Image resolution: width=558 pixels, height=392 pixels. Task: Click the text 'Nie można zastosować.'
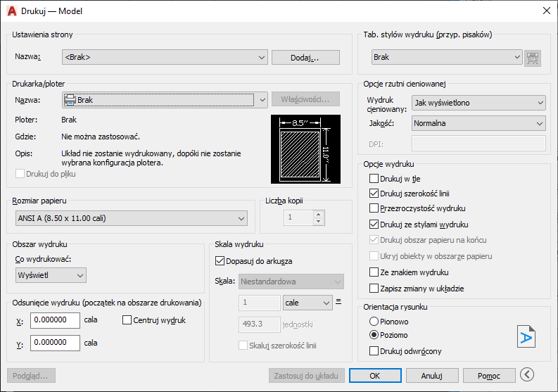101,137
